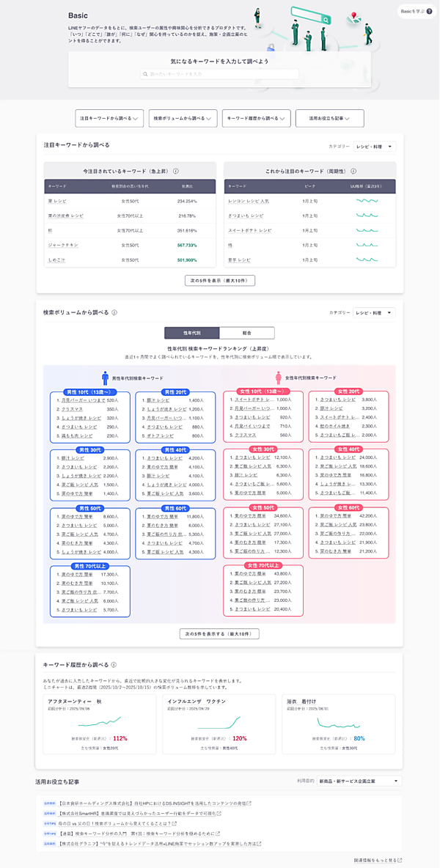
Task: Open the 利用目的 dropdown showing 新商品・新サービス企画立案
Action: 359,781
